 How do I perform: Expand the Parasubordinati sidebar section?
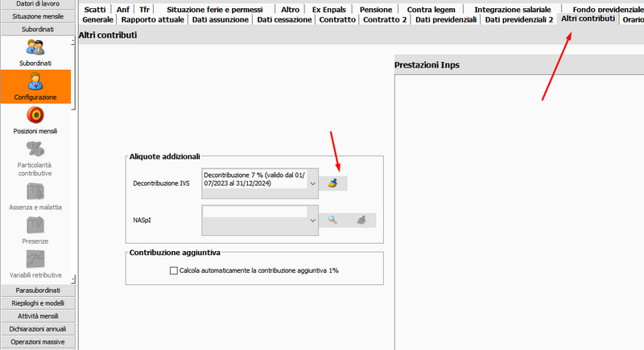[35, 290]
